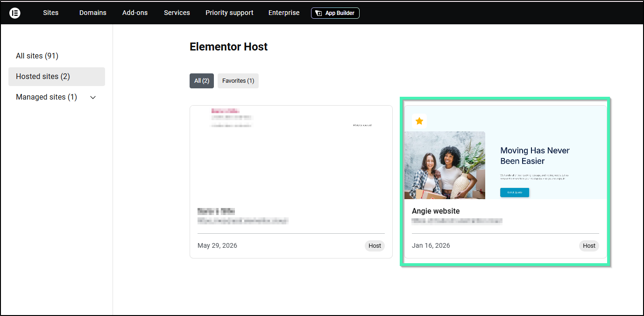The width and height of the screenshot is (644, 316).
Task: Click the blurred URL under Angie website
Action: (457, 221)
